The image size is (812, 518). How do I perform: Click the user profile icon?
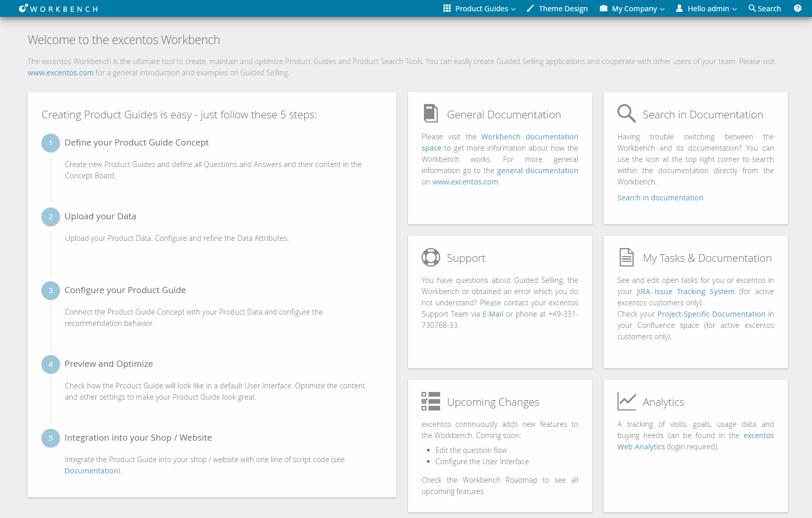[679, 8]
